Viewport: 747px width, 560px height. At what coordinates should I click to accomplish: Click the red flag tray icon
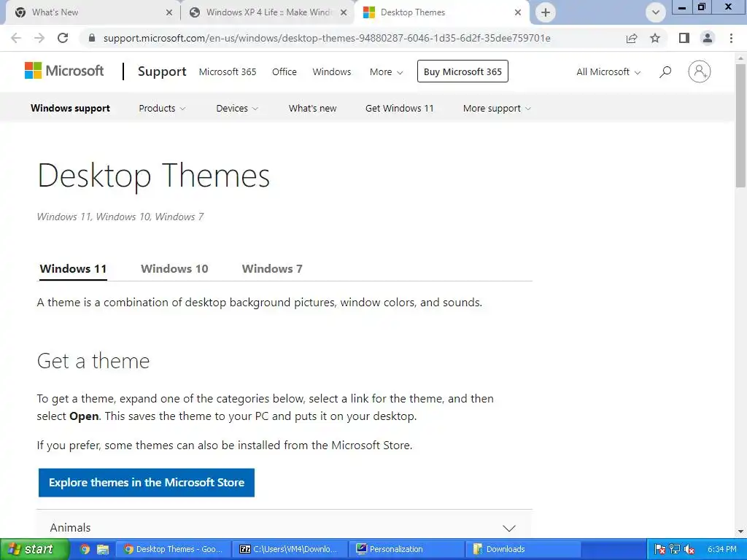pos(659,549)
